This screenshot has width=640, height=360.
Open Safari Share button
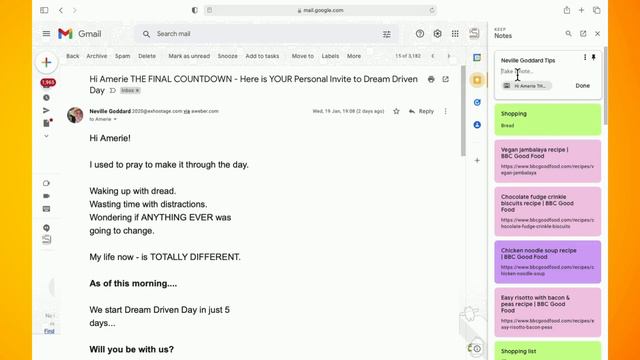pyautogui.click(x=567, y=10)
